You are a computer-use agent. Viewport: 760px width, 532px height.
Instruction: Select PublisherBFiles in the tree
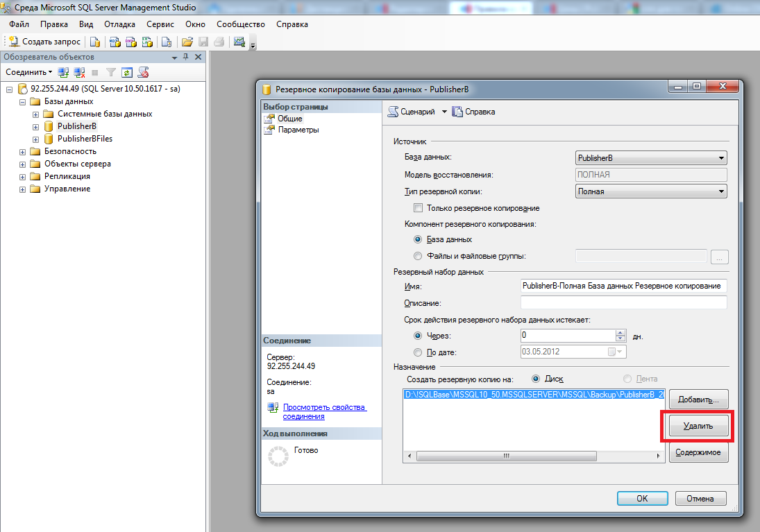85,139
